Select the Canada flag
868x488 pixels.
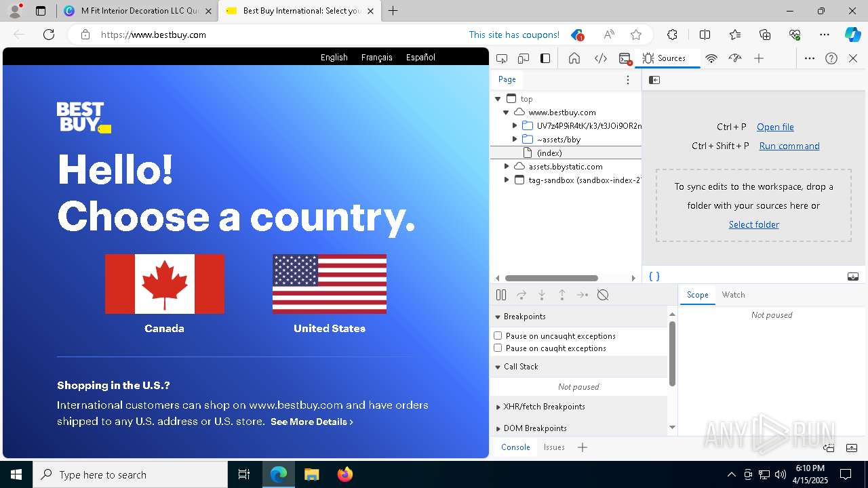[165, 284]
